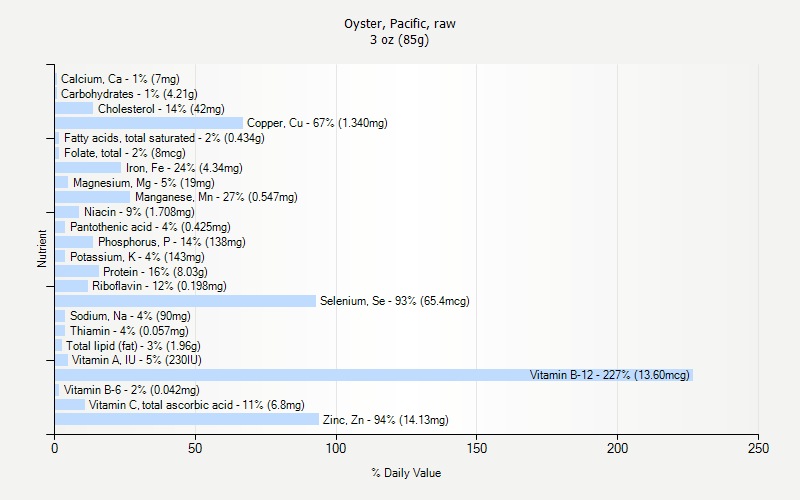Click the 'Nutrient' y-axis title
Image resolution: width=800 pixels, height=500 pixels.
42,248
